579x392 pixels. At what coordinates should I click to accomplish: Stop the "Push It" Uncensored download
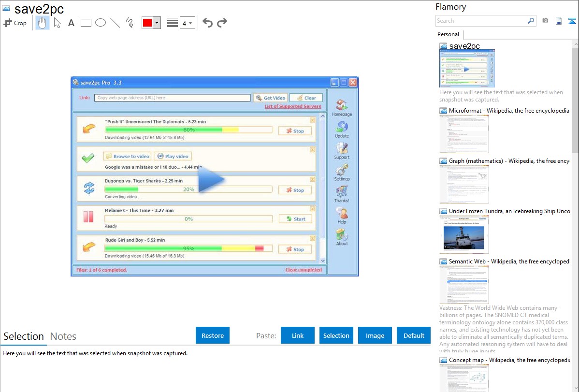295,131
